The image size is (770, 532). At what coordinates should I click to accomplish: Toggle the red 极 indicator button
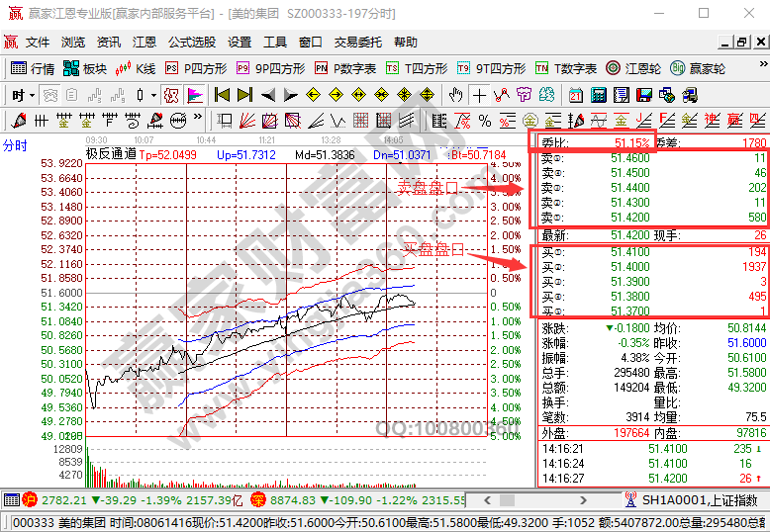click(x=170, y=95)
